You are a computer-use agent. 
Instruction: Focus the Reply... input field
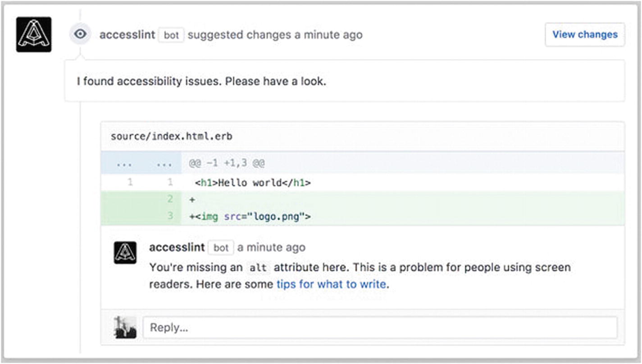pyautogui.click(x=380, y=328)
